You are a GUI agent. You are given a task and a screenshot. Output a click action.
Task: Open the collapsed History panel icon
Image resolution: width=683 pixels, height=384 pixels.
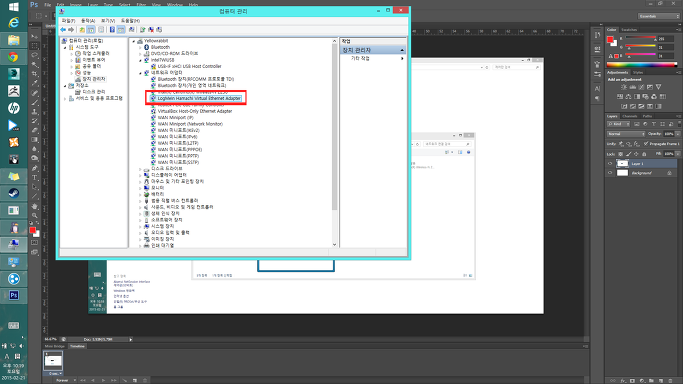coord(597,35)
